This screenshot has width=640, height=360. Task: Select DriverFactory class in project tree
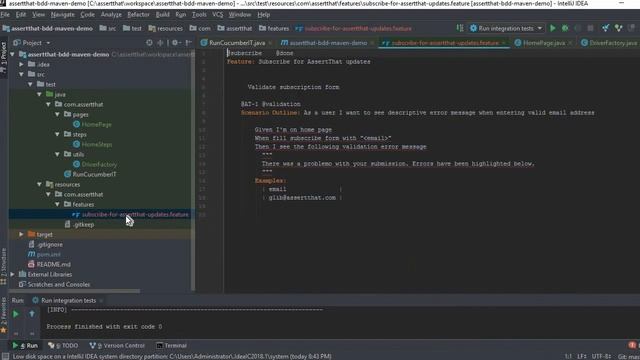click(x=95, y=164)
